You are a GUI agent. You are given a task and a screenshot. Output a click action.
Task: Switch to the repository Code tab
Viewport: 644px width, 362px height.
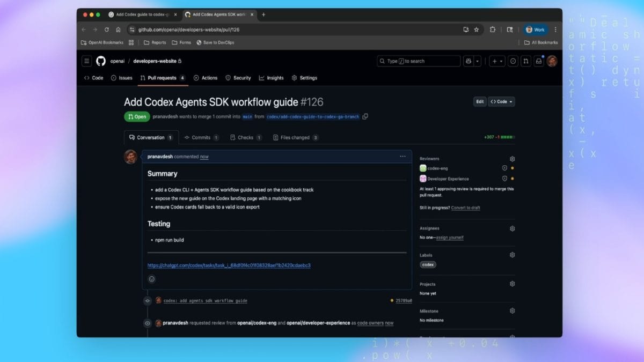93,78
